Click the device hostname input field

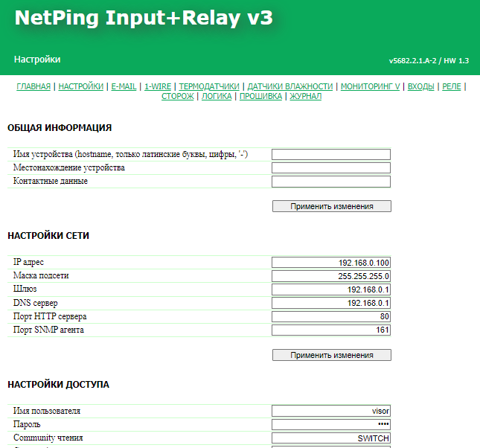pyautogui.click(x=330, y=155)
